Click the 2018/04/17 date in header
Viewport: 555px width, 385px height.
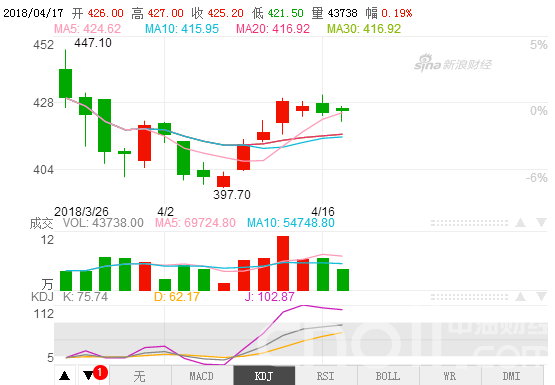point(33,13)
